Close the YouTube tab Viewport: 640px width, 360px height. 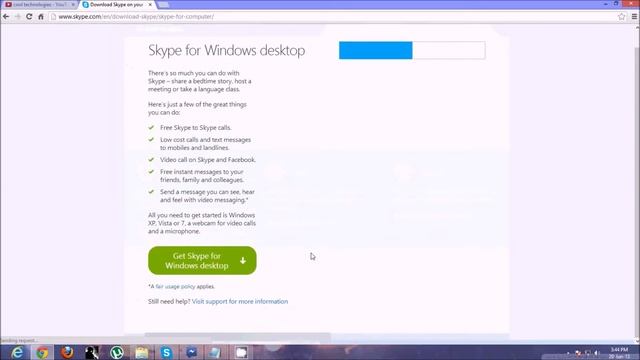[73, 4]
